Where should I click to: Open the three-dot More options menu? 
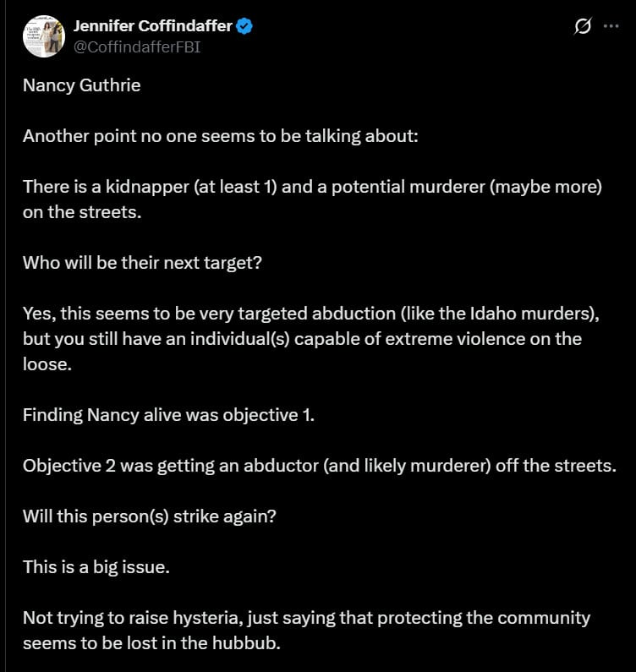(611, 27)
